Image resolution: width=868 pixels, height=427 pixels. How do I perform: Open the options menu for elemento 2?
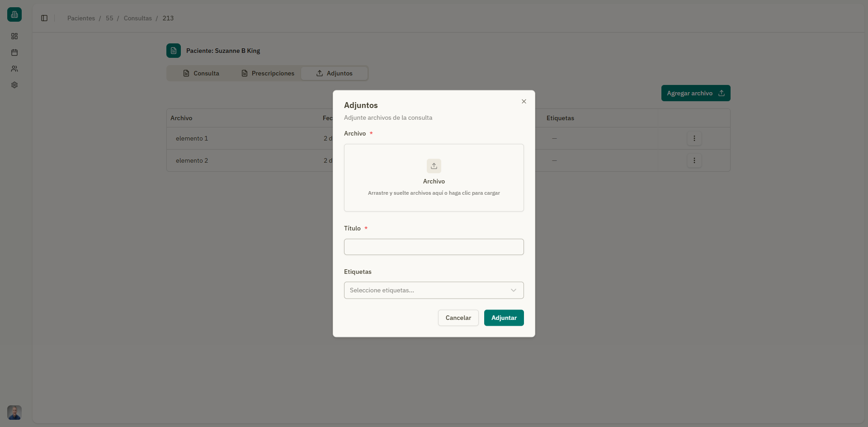tap(694, 160)
